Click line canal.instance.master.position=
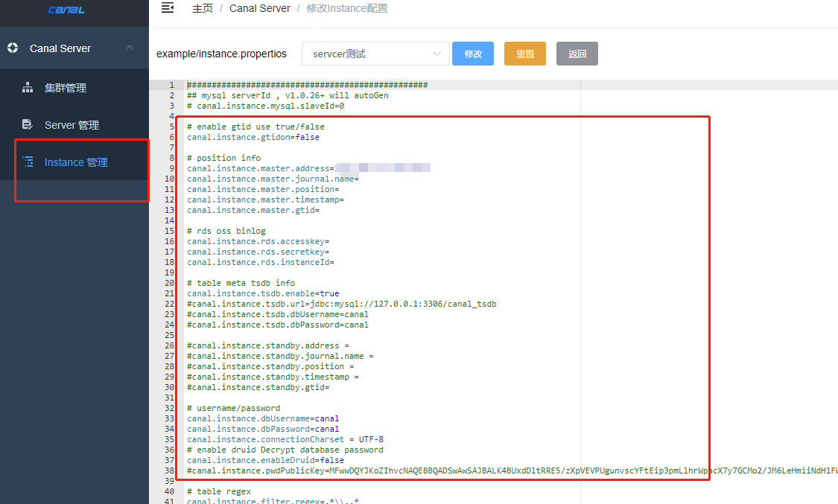Screen dimensions: 838x504 (x=263, y=189)
